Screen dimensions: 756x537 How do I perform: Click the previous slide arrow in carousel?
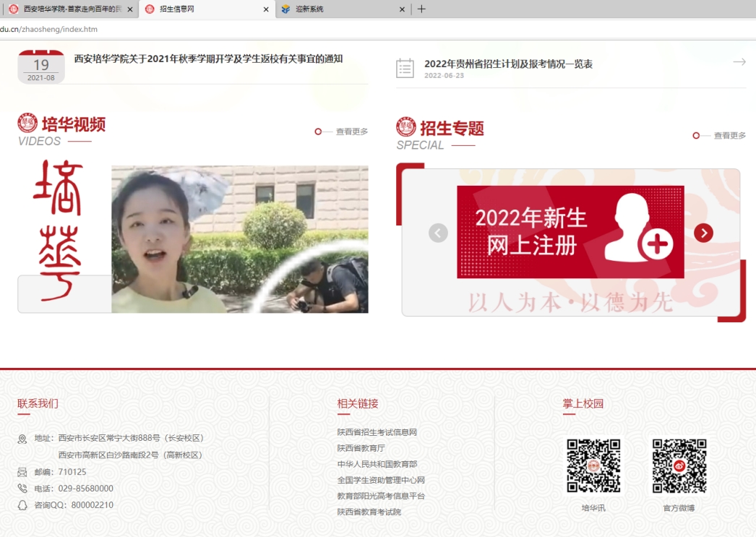coord(438,233)
